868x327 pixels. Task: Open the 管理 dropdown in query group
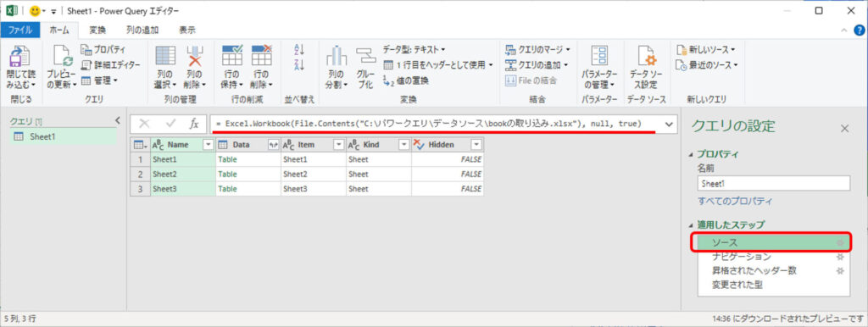(100, 80)
